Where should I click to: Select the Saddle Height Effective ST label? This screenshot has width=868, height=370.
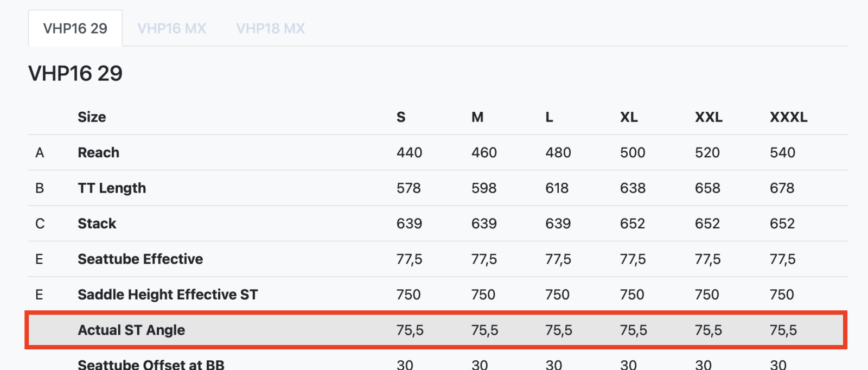(x=168, y=295)
